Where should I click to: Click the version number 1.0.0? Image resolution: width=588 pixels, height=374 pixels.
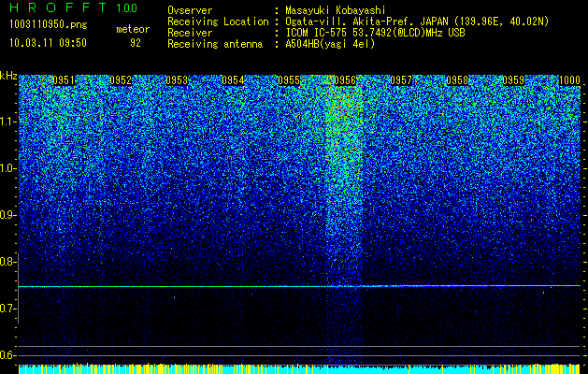(127, 7)
